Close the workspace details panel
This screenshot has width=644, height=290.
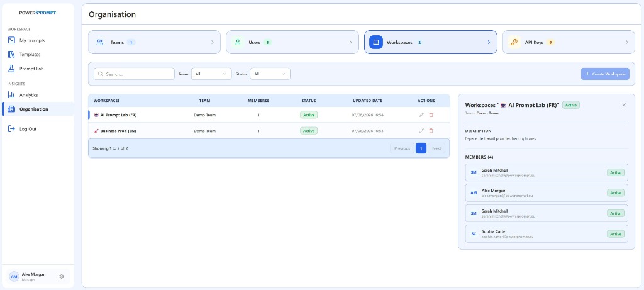[624, 105]
